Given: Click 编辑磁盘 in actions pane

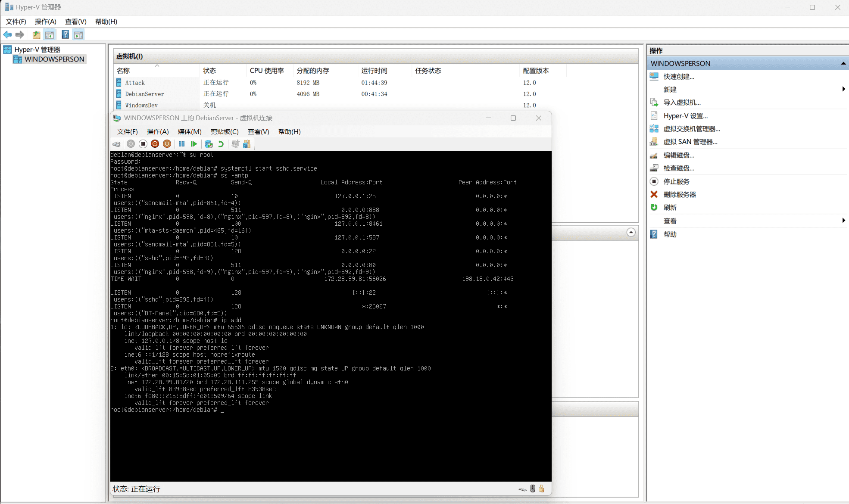Looking at the screenshot, I should (679, 155).
